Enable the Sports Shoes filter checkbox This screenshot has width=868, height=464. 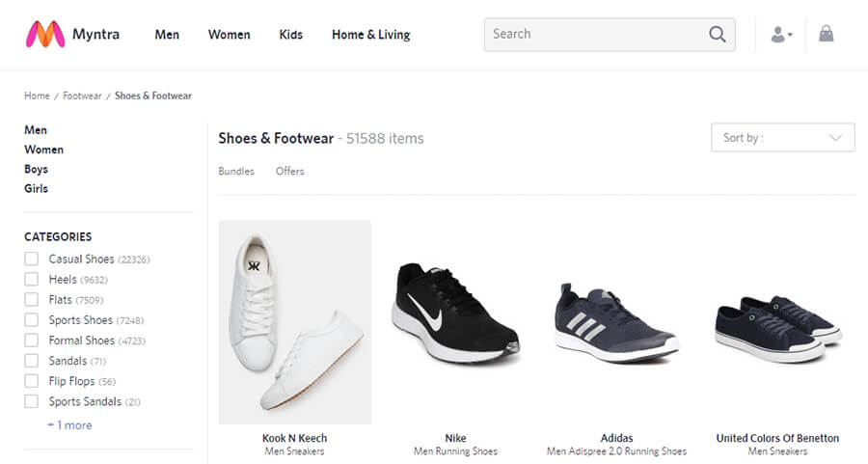[32, 320]
